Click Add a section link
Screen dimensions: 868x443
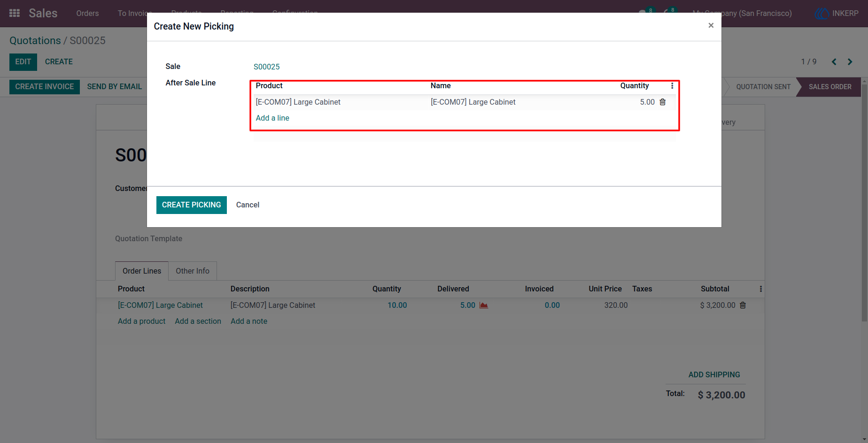pyautogui.click(x=198, y=321)
